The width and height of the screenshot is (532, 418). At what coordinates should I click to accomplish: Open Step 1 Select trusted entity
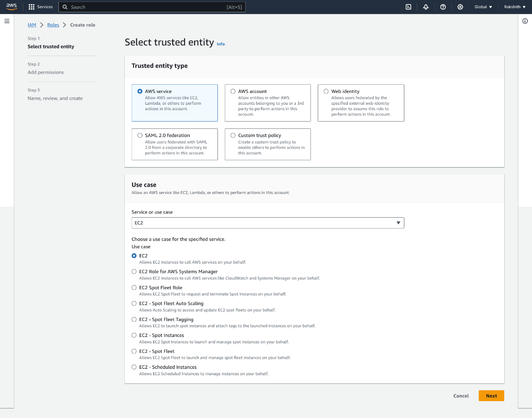point(51,46)
